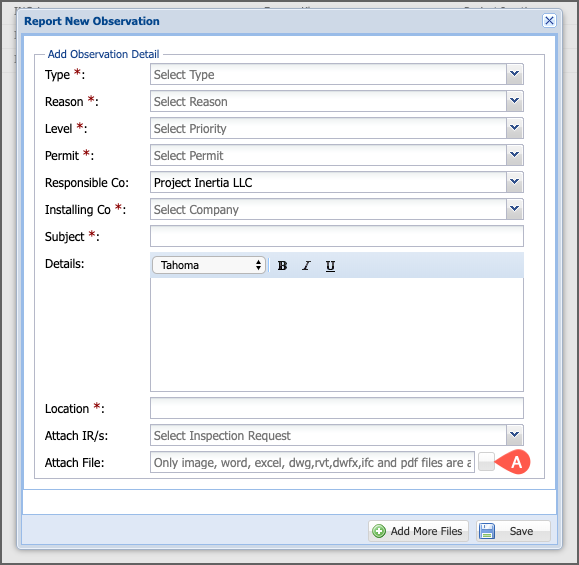Toggle bold formatting in Details editor
The height and width of the screenshot is (565, 579).
282,266
